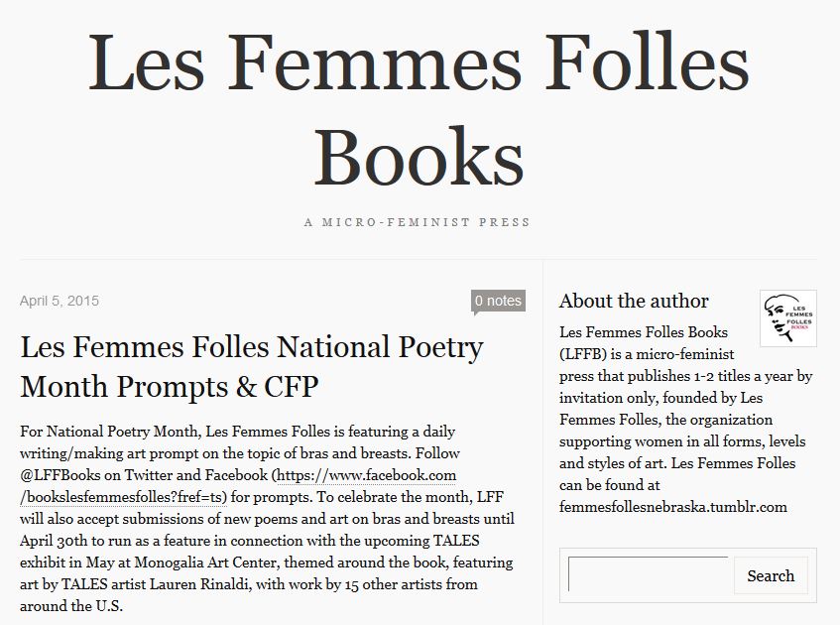Click the About the author heading
The width and height of the screenshot is (840, 625).
635,302
